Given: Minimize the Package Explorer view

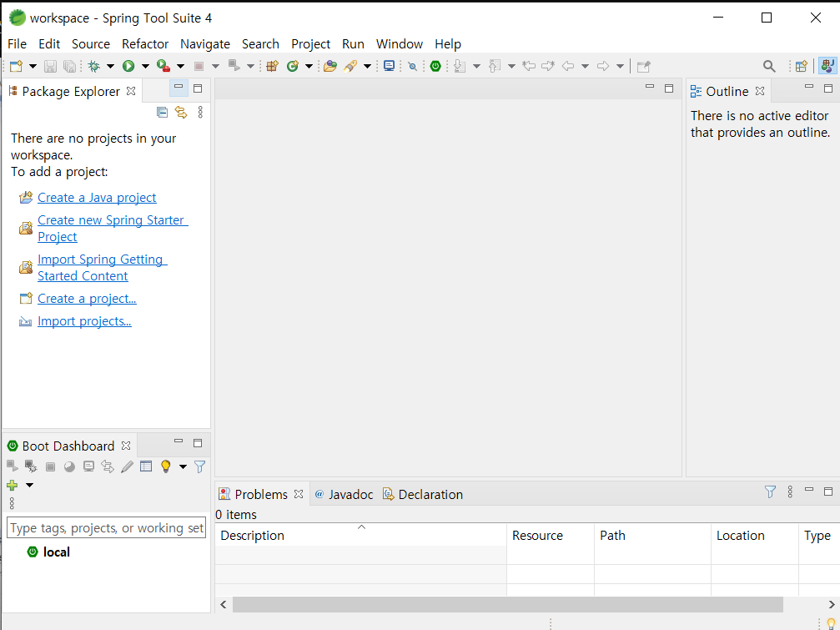Looking at the screenshot, I should [179, 88].
